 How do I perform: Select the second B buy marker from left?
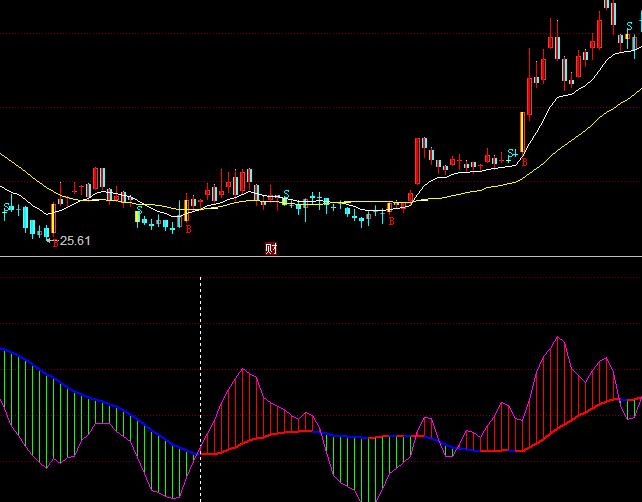click(187, 229)
